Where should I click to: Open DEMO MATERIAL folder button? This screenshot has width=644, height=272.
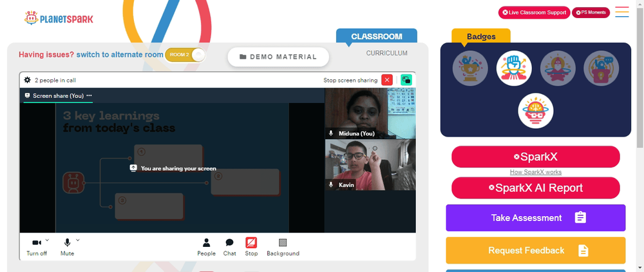click(278, 57)
